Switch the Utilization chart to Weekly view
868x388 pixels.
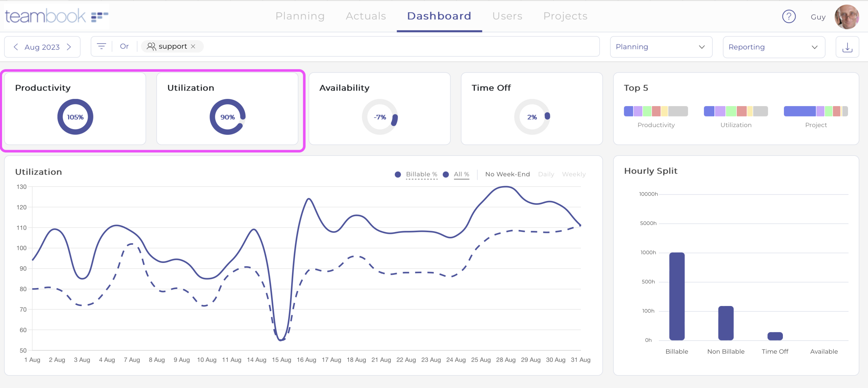(x=574, y=174)
